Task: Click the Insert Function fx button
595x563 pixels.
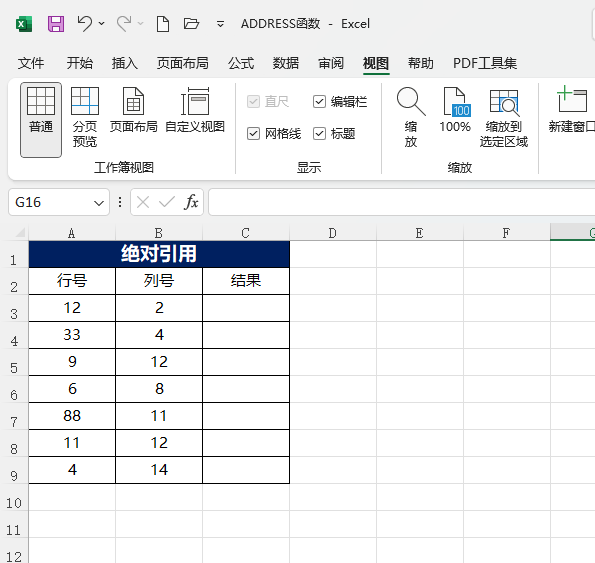Action: click(191, 202)
